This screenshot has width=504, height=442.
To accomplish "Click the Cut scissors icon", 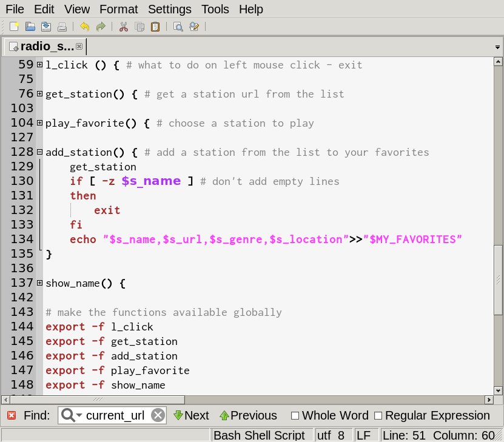I will pyautogui.click(x=124, y=27).
